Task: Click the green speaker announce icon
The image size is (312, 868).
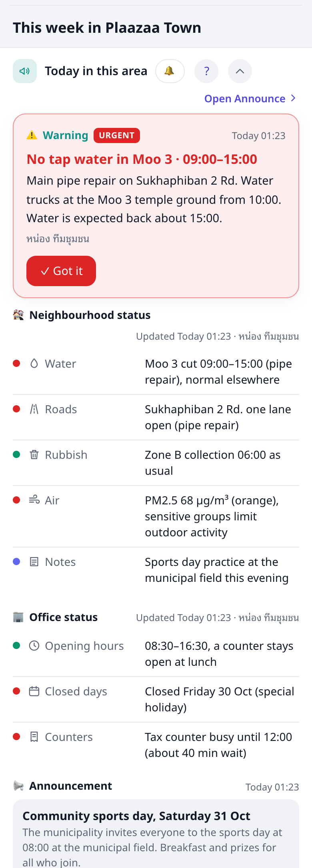Action: coord(25,71)
